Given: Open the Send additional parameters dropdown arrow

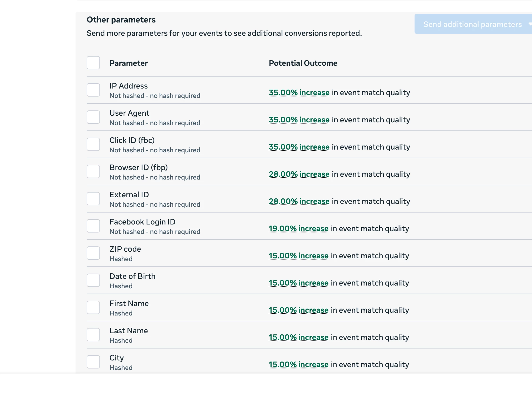Looking at the screenshot, I should [530, 24].
